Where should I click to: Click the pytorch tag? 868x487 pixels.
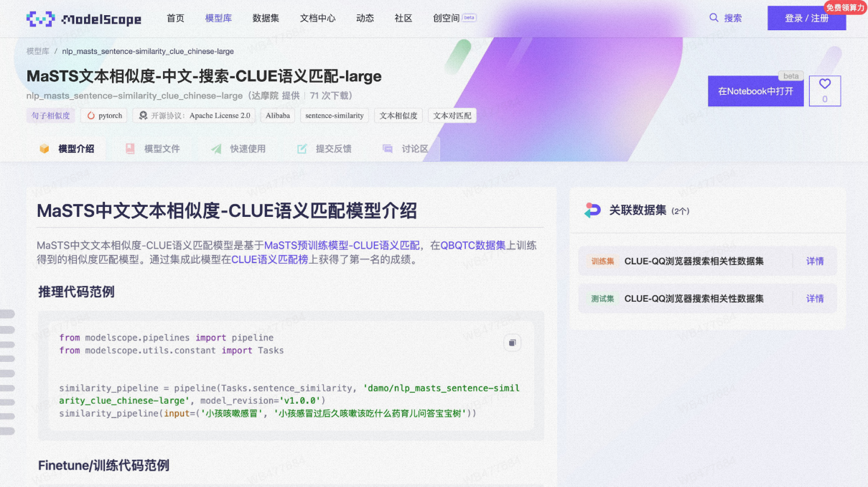[x=104, y=116]
